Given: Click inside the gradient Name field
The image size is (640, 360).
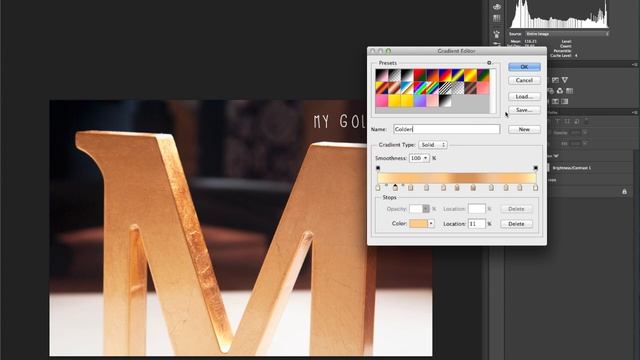Looking at the screenshot, I should pyautogui.click(x=447, y=129).
